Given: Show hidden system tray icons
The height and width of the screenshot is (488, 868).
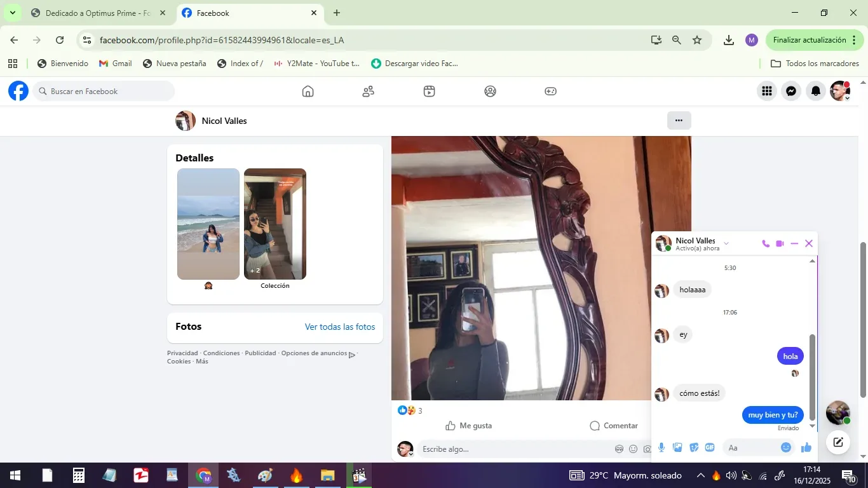Looking at the screenshot, I should tap(700, 475).
